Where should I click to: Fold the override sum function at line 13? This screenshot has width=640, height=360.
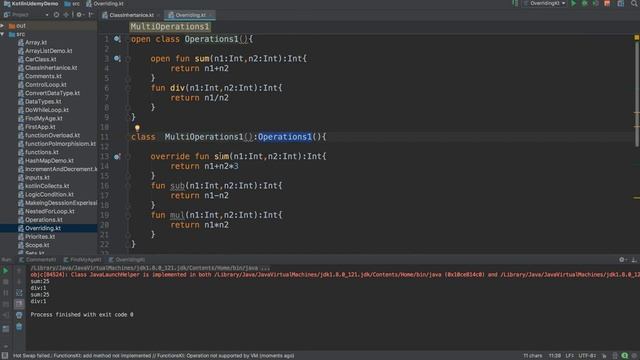click(128, 156)
